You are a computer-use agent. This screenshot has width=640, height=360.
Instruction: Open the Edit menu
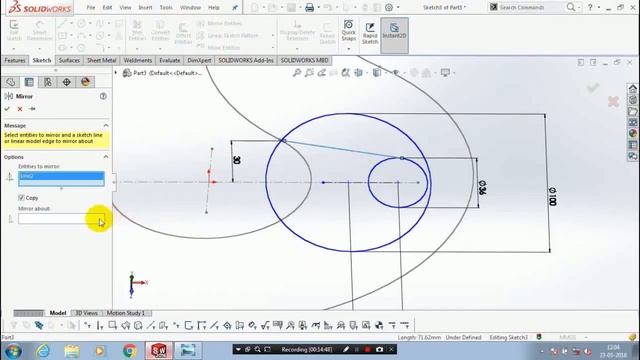107,7
